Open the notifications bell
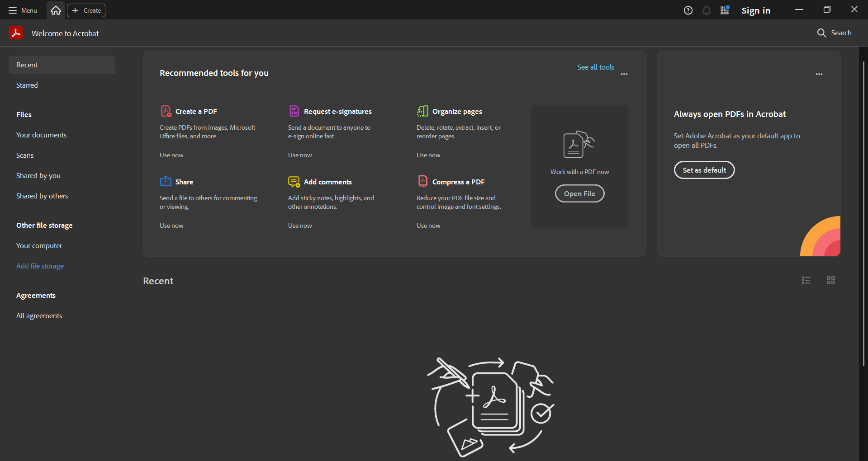The height and width of the screenshot is (461, 868). click(706, 10)
